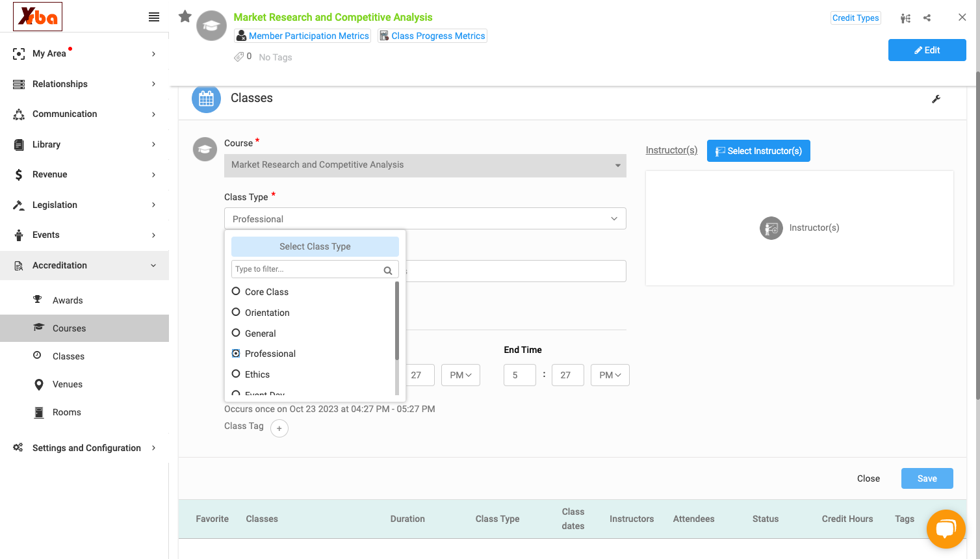Viewport: 980px width, 559px height.
Task: Open the Class Type dropdown showing Professional
Action: click(x=425, y=218)
